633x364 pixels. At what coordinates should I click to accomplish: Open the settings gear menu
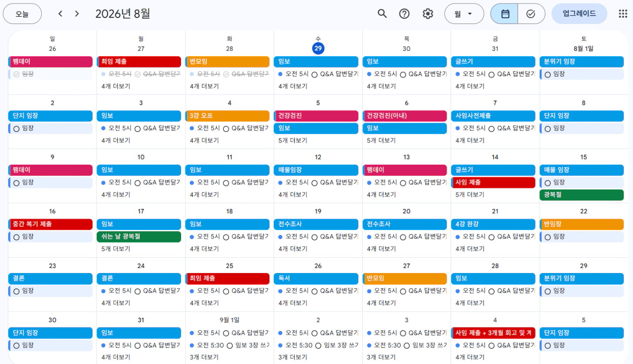[428, 13]
